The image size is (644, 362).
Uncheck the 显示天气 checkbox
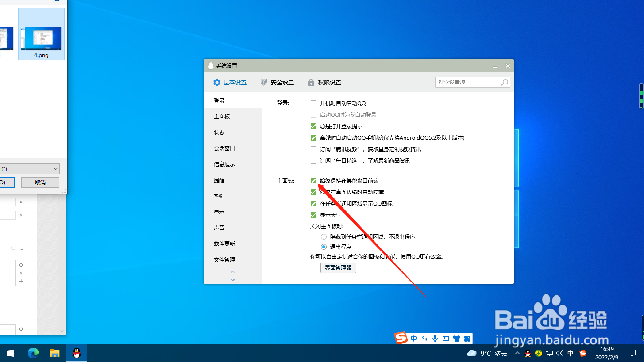pyautogui.click(x=313, y=215)
